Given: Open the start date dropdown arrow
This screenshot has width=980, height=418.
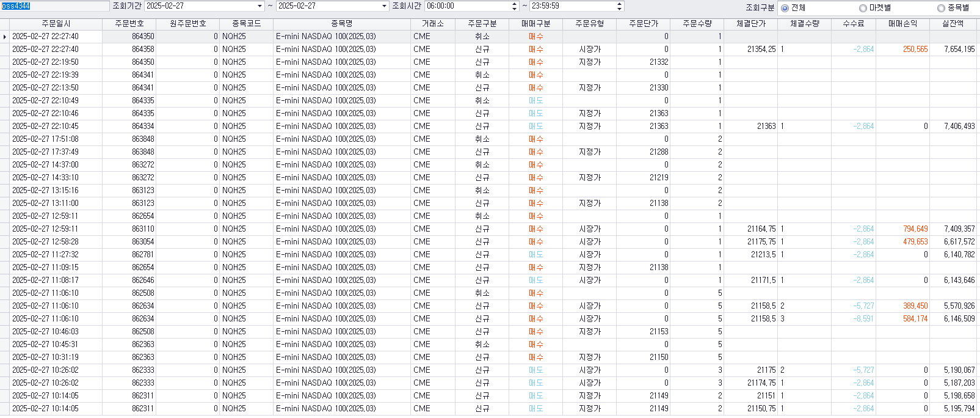Looking at the screenshot, I should (x=260, y=6).
